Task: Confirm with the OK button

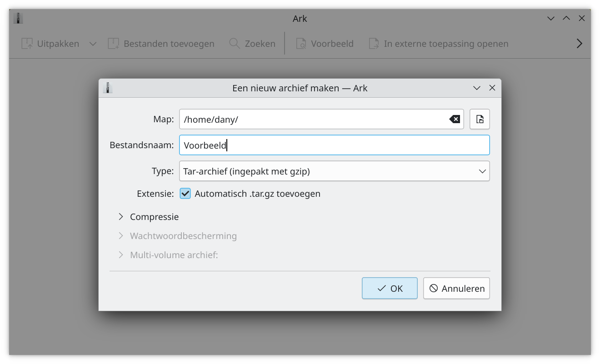Action: [390, 288]
